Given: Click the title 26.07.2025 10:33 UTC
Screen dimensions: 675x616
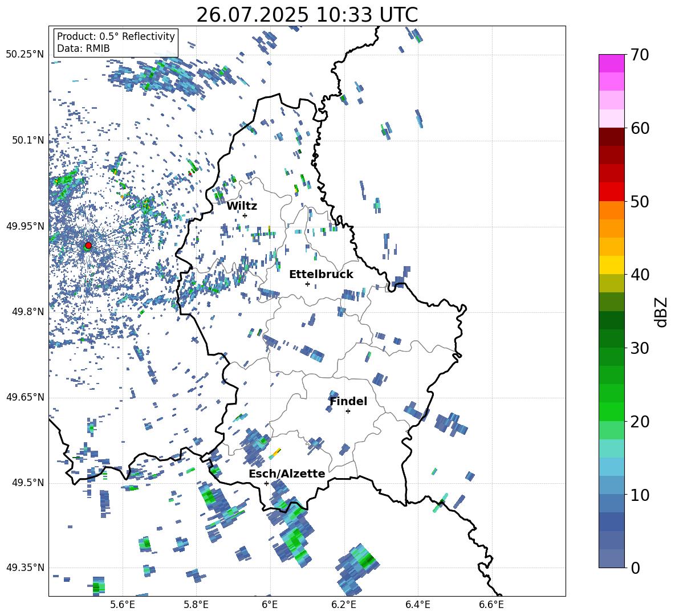Looking at the screenshot, I should (x=307, y=15).
